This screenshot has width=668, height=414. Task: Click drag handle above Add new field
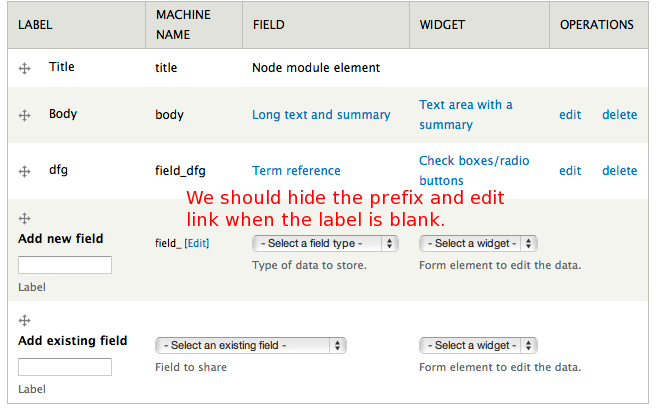pyautogui.click(x=24, y=218)
